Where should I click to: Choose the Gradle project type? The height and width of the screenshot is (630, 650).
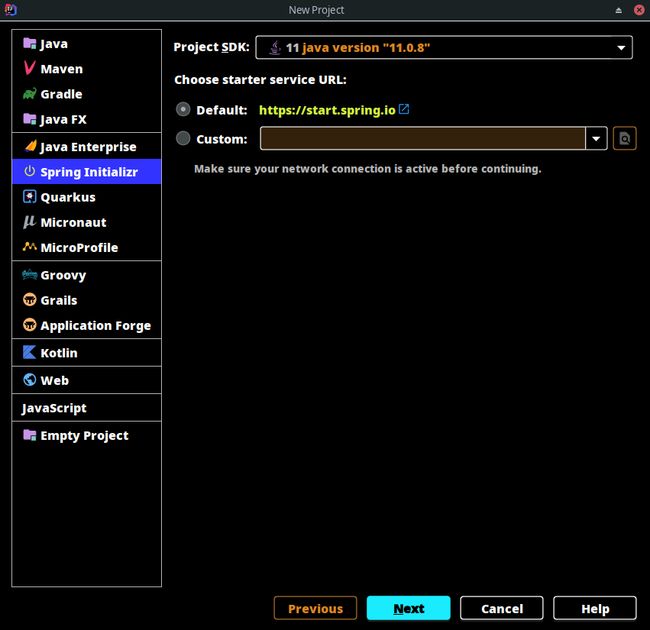87,94
